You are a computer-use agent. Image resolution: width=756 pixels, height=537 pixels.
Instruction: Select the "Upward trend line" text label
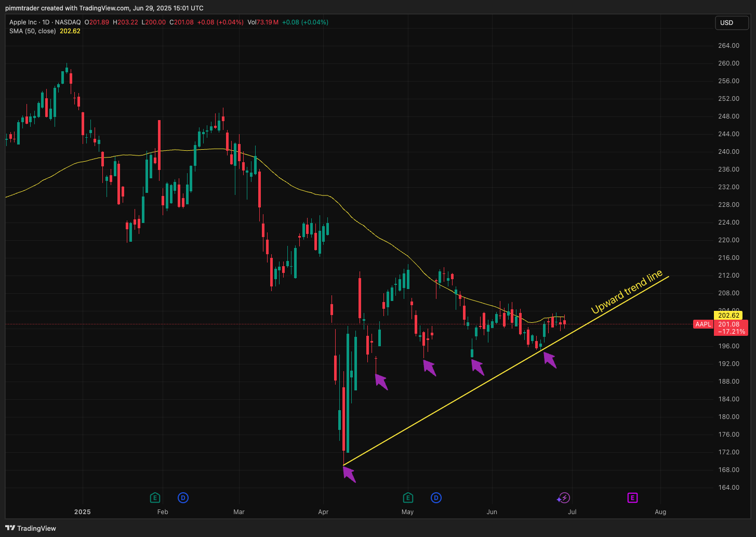[627, 292]
